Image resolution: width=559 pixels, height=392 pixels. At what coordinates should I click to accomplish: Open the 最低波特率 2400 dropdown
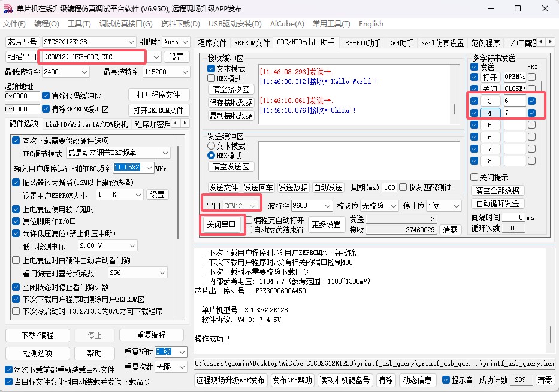click(84, 72)
